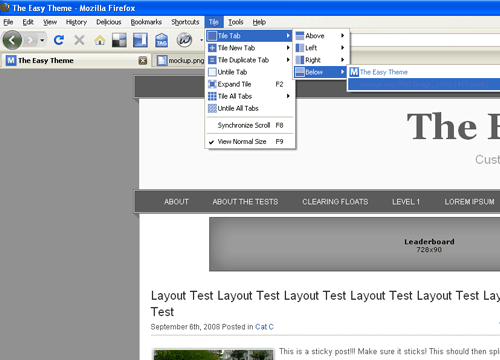This screenshot has height=360, width=500.
Task: Open the Help menu
Action: pyautogui.click(x=259, y=22)
